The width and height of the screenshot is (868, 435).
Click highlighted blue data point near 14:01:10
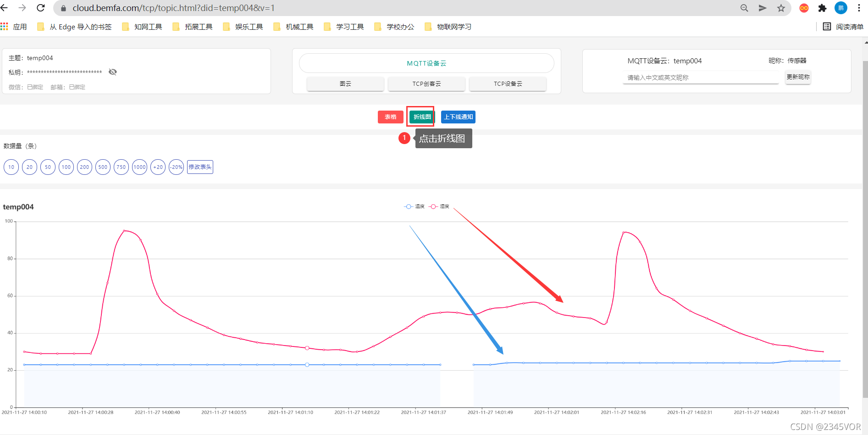pos(307,365)
